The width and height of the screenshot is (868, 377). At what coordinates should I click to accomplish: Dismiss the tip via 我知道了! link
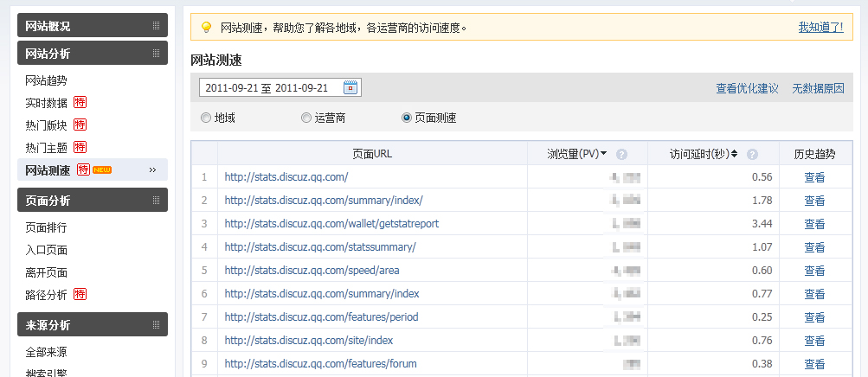coord(821,27)
